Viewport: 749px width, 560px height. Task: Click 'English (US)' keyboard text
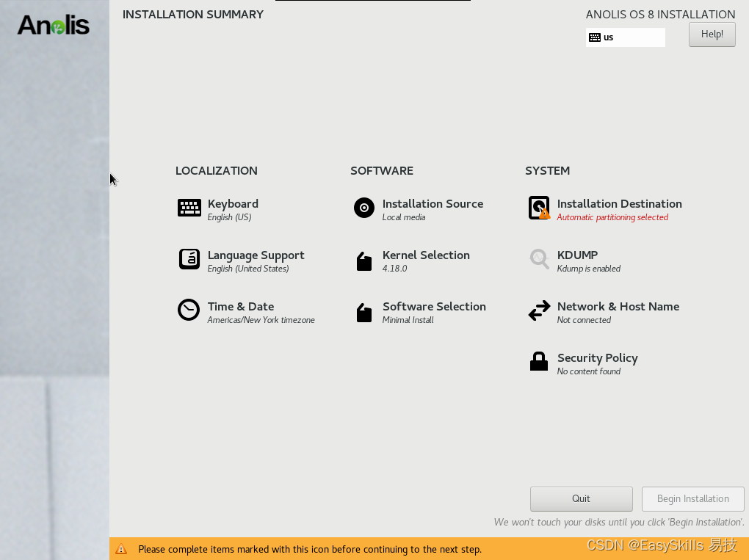[229, 217]
